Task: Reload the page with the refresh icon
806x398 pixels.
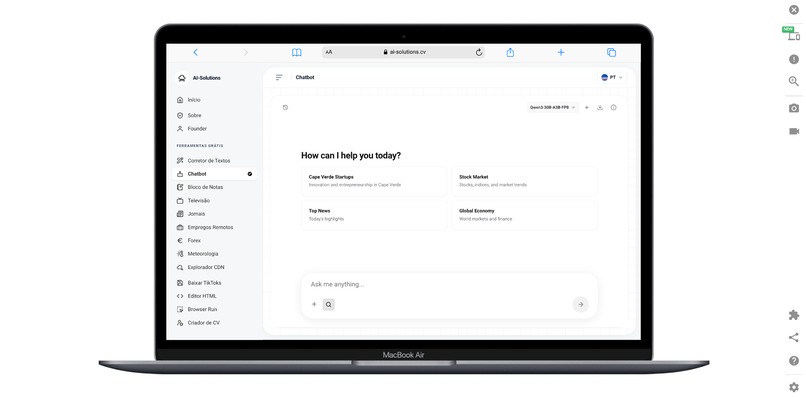Action: coord(479,52)
